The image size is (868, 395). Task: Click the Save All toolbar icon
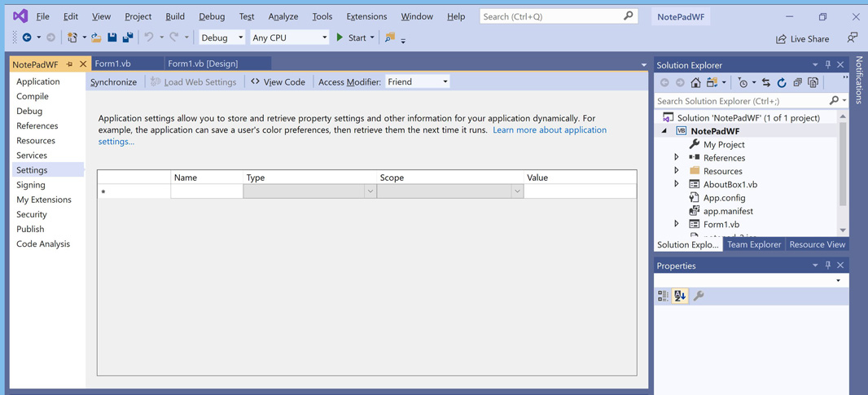click(x=128, y=37)
